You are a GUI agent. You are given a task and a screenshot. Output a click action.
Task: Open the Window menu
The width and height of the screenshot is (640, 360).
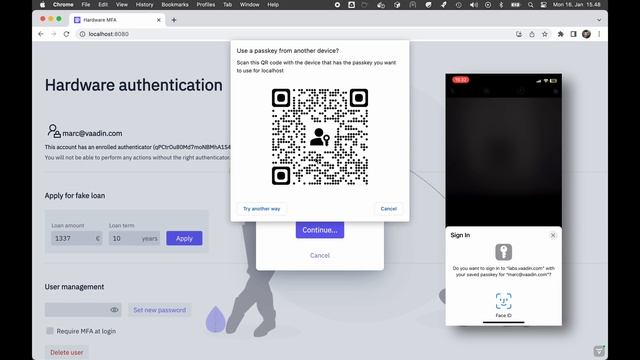(x=249, y=5)
